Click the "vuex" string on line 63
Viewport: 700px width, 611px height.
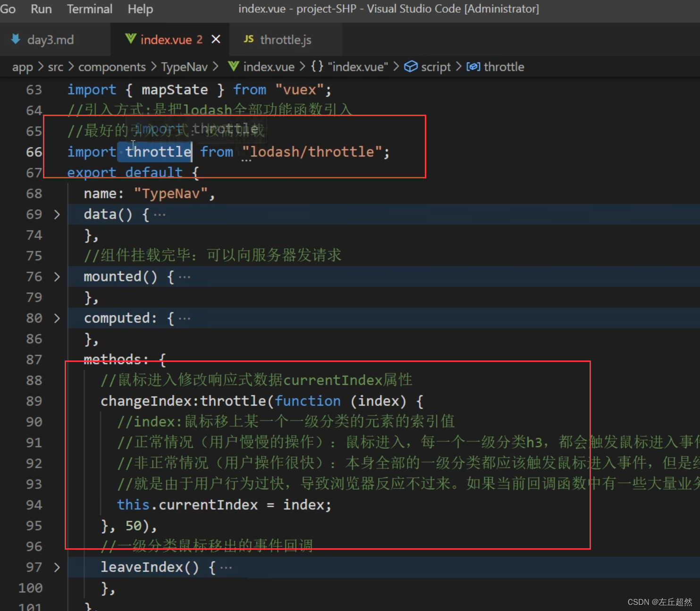tap(299, 90)
